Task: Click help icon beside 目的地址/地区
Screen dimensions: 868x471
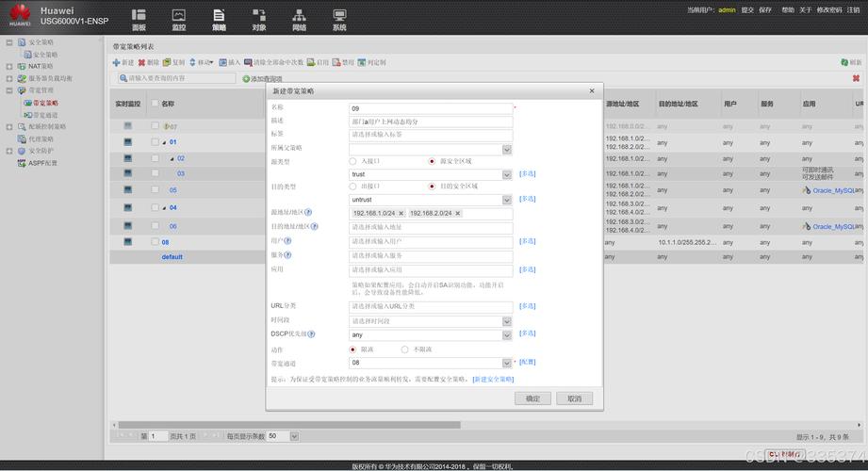Action: pos(315,226)
